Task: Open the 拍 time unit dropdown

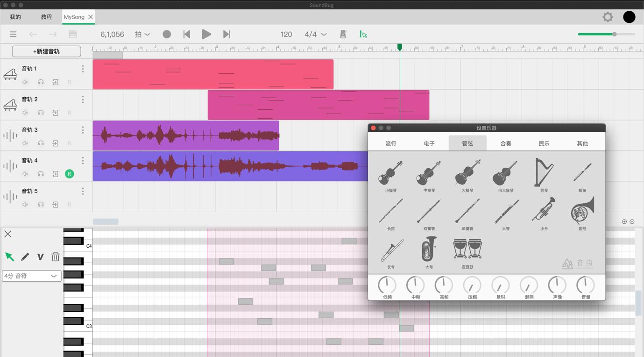Action: tap(142, 34)
